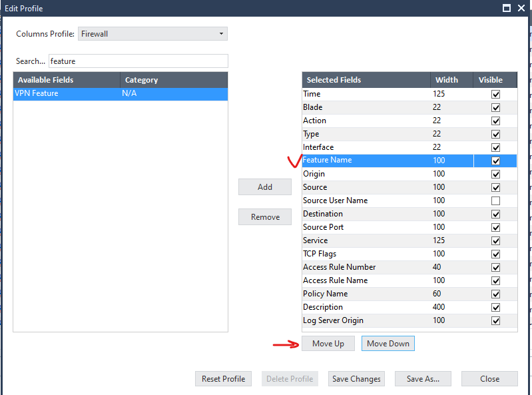532x395 pixels.
Task: Enable visibility for Source User Name
Action: 495,201
